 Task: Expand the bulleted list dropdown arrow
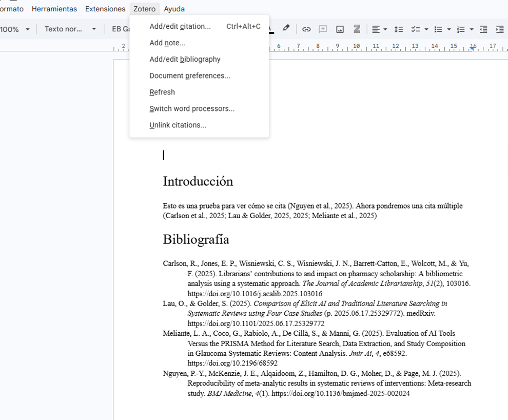pos(449,29)
